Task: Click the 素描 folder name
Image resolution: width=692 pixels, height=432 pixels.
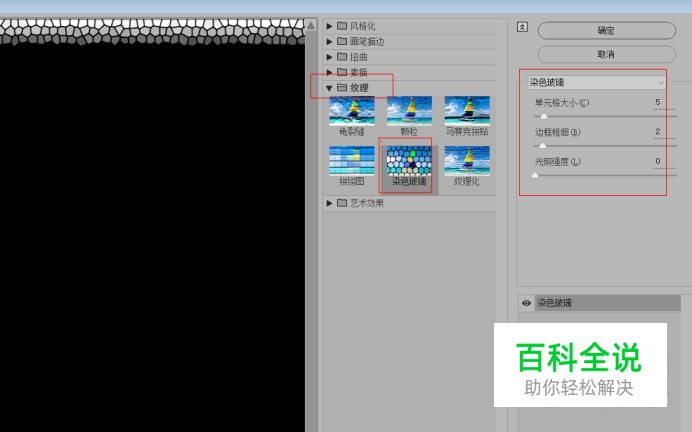Action: (x=359, y=72)
